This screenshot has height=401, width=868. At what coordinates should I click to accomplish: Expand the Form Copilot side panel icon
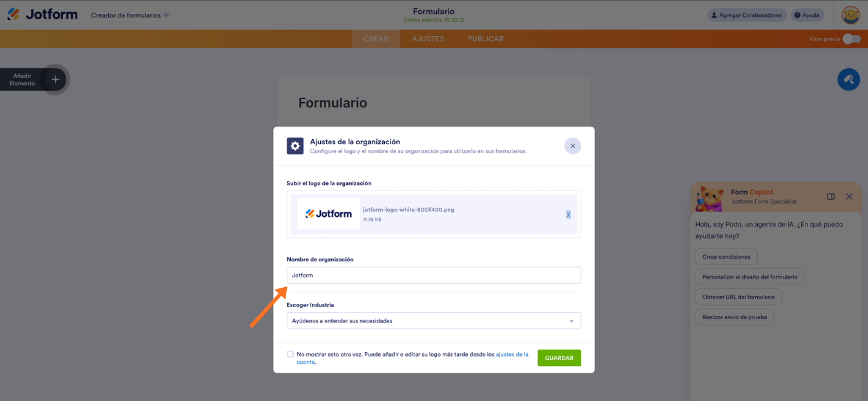pos(831,196)
